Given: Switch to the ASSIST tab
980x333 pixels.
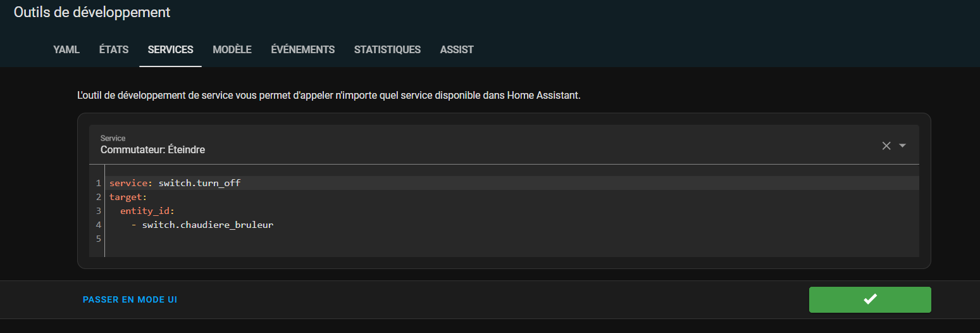Looking at the screenshot, I should [x=457, y=49].
